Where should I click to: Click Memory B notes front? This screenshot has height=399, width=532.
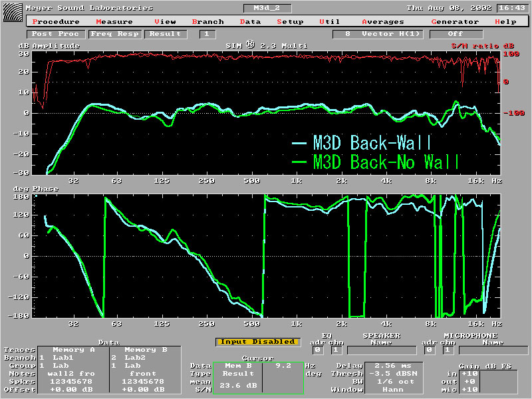coord(143,374)
